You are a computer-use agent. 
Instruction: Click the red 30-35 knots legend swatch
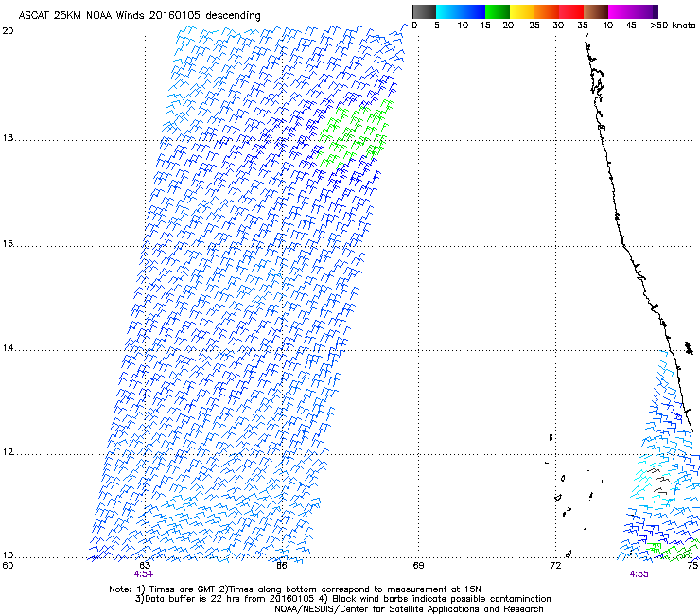click(x=571, y=11)
